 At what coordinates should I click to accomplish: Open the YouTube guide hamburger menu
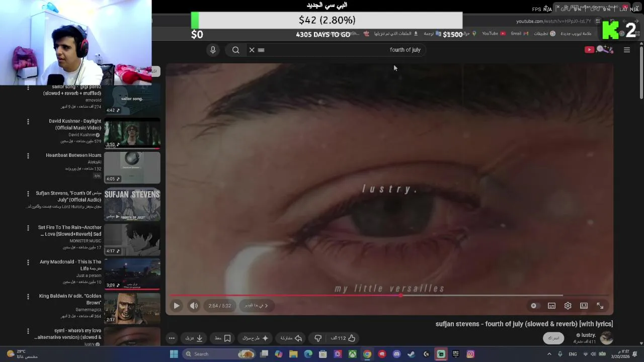point(627,50)
